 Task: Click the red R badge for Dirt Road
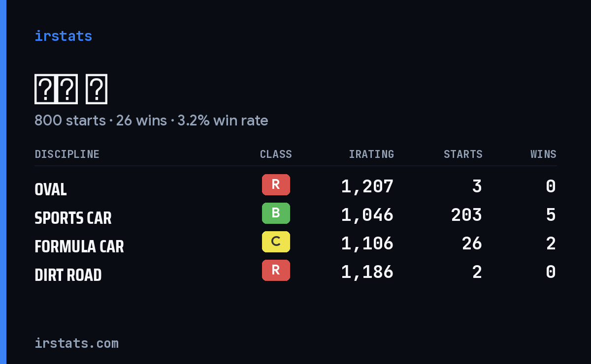(x=276, y=270)
